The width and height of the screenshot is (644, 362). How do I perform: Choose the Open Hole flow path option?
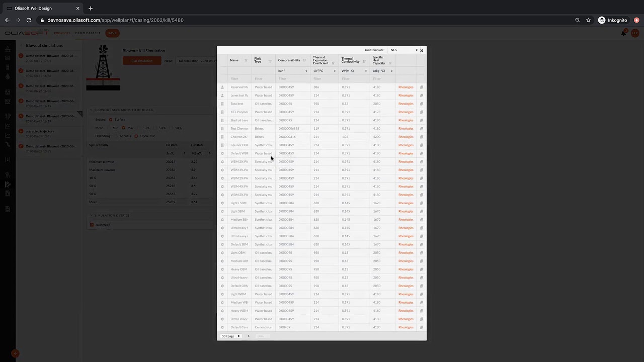click(136, 136)
